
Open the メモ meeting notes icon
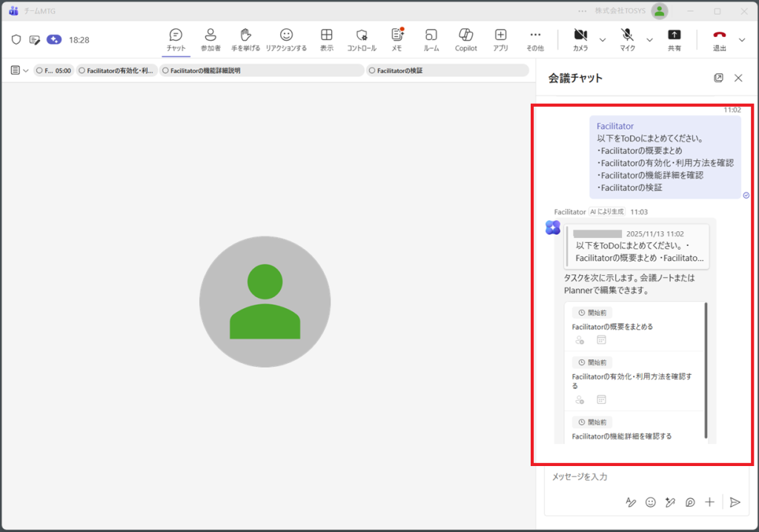click(x=397, y=36)
